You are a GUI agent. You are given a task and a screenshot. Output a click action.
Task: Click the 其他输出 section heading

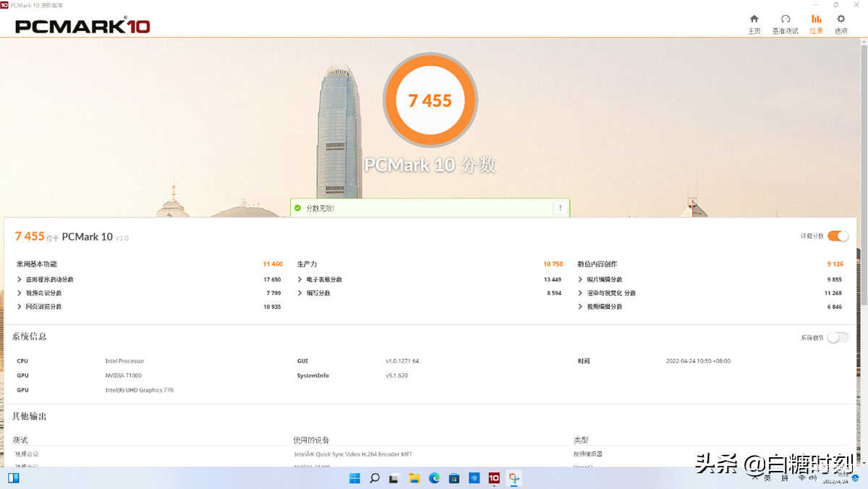(29, 416)
